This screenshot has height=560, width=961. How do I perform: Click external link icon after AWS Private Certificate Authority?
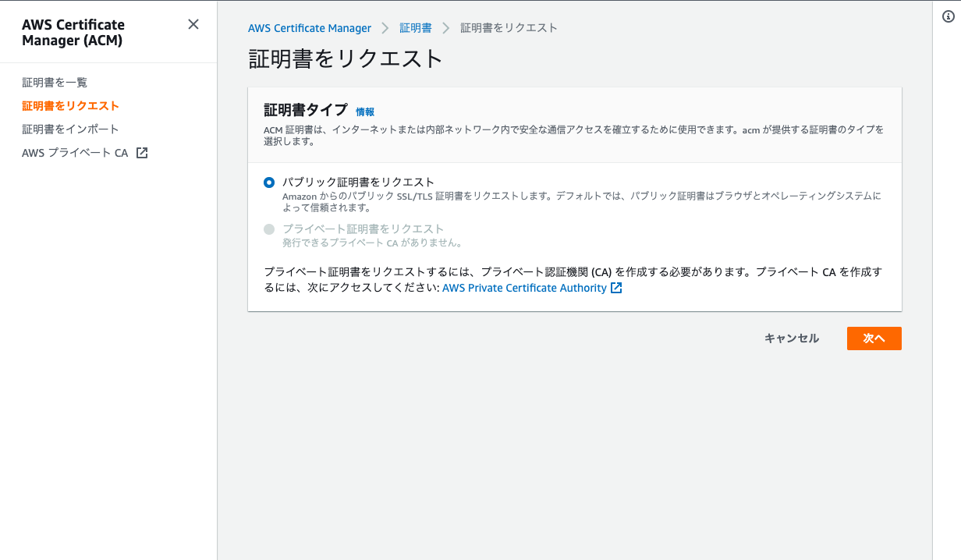(x=616, y=288)
